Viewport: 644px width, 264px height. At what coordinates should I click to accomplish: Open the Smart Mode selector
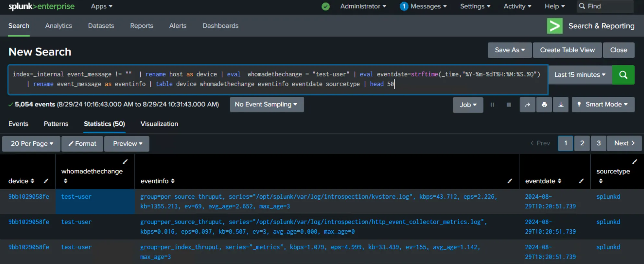603,104
